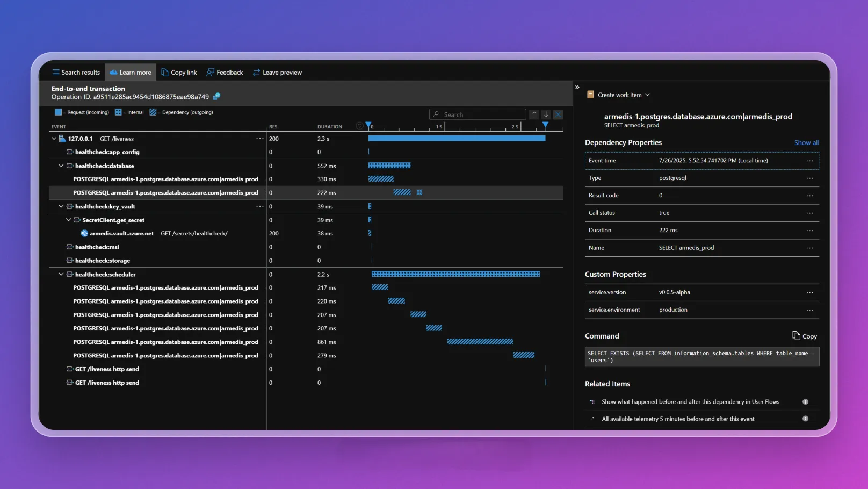The height and width of the screenshot is (489, 868).
Task: Focus the timeline Search field
Action: coord(478,114)
